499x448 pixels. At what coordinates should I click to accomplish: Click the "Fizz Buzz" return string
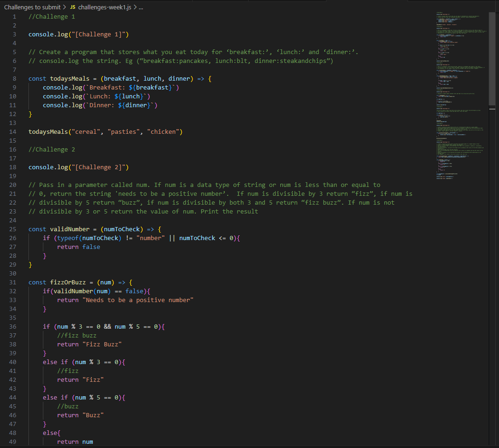coord(102,344)
